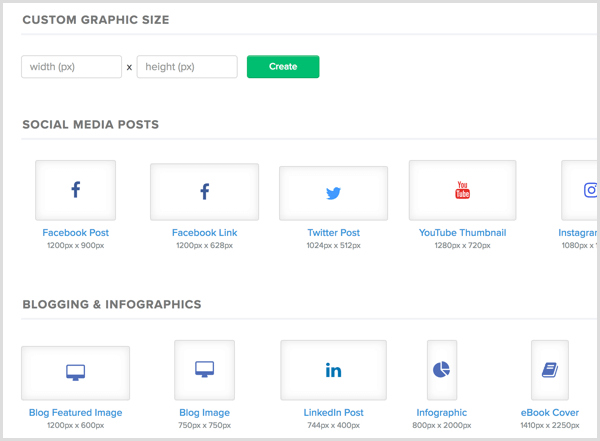This screenshot has width=600, height=441.
Task: Click the eBook Cover book icon
Action: click(550, 370)
